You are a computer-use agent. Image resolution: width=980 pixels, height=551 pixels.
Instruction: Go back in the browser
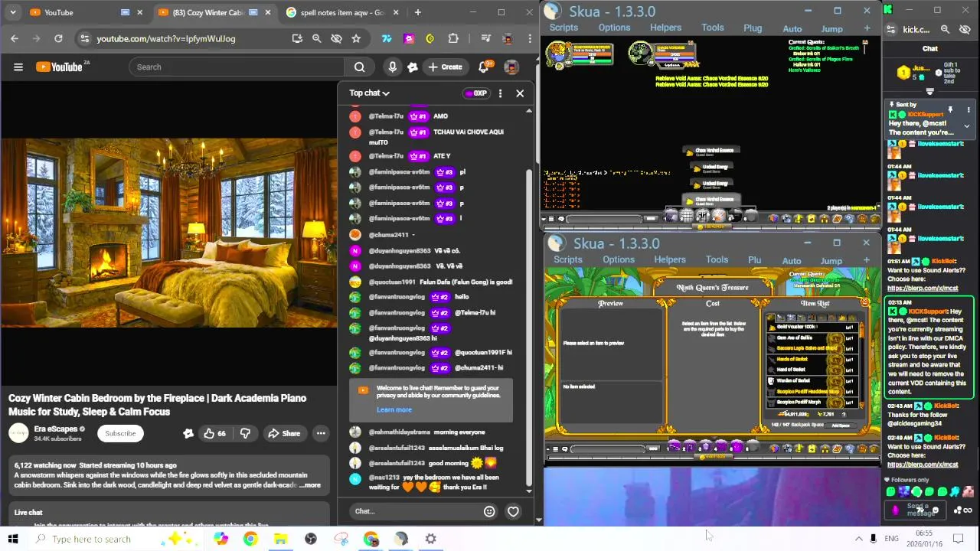click(x=15, y=38)
